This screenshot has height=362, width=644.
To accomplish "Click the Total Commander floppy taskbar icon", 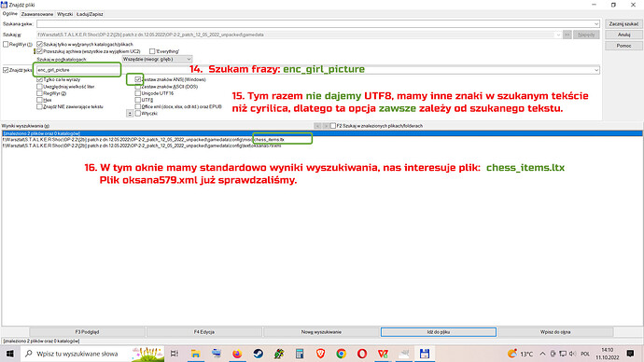I will 425,354.
